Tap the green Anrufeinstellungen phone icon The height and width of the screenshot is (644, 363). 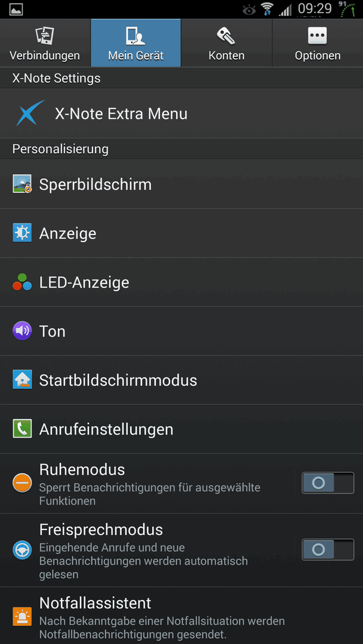point(22,429)
